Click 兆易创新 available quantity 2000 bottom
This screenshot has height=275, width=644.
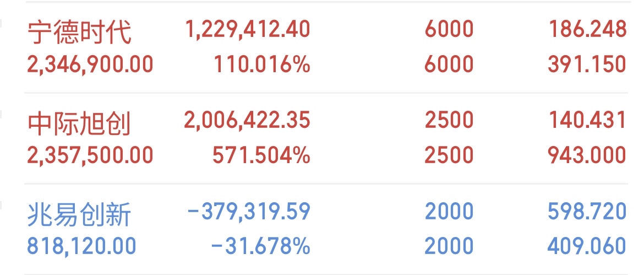(449, 246)
